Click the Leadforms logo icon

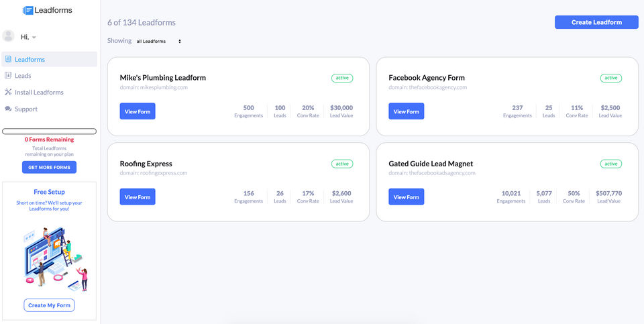tap(28, 10)
